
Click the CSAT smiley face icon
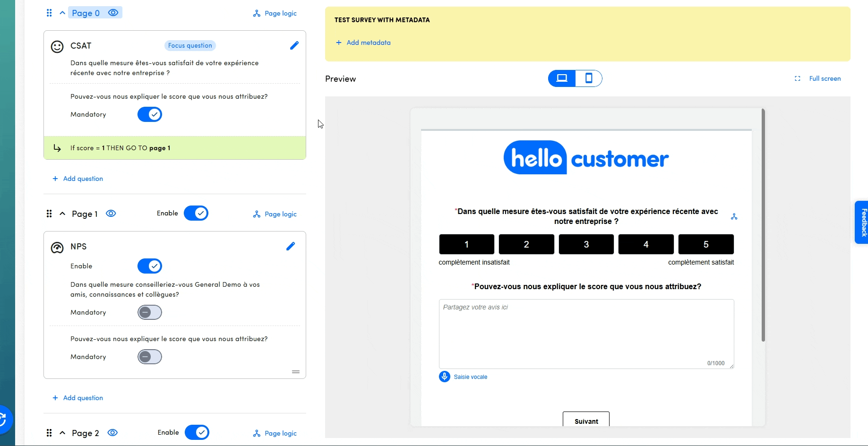(x=57, y=46)
